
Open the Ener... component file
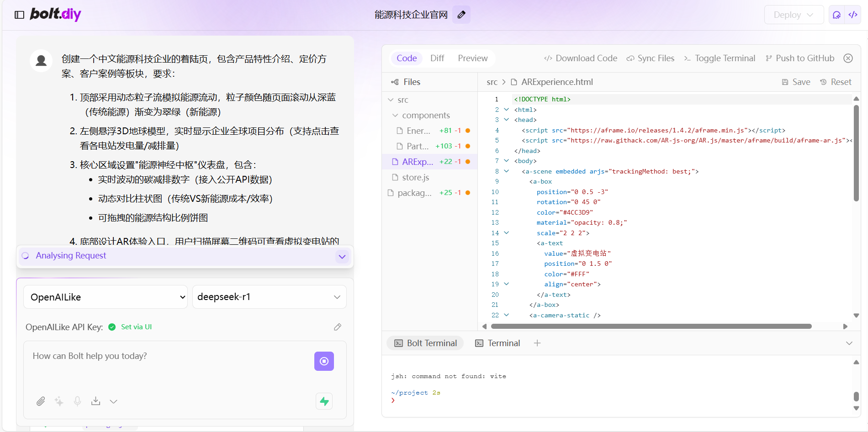[x=430, y=131]
